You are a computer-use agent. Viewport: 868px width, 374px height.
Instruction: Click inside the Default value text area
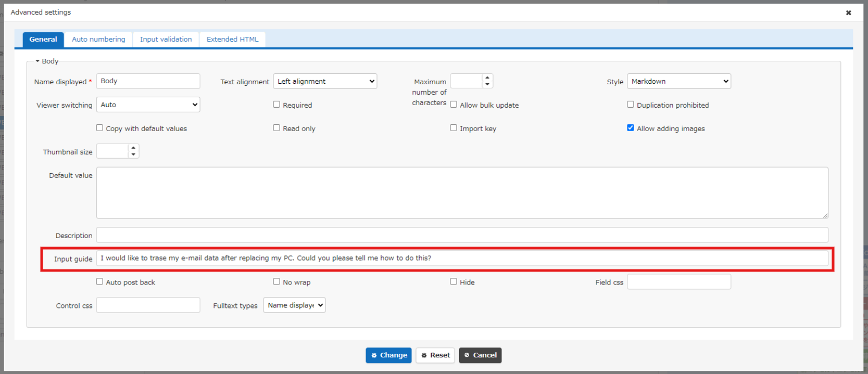462,192
